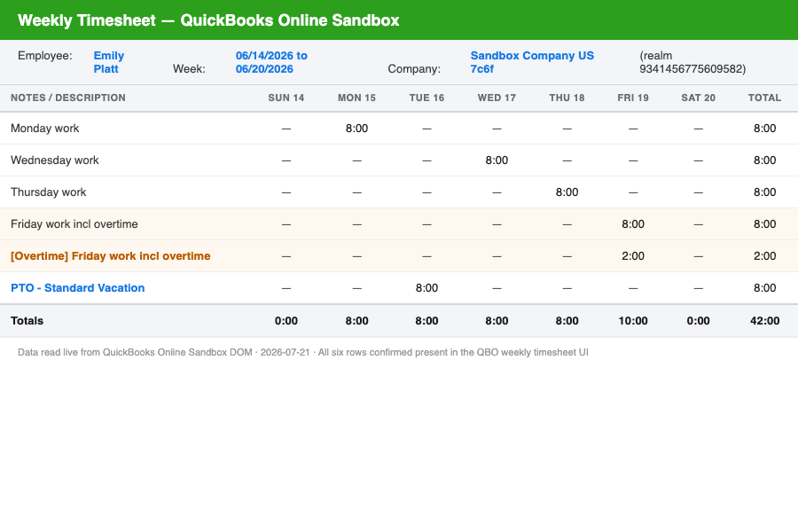Click the NOTES / DESCRIPTION column header
The width and height of the screenshot is (798, 532).
[x=68, y=98]
